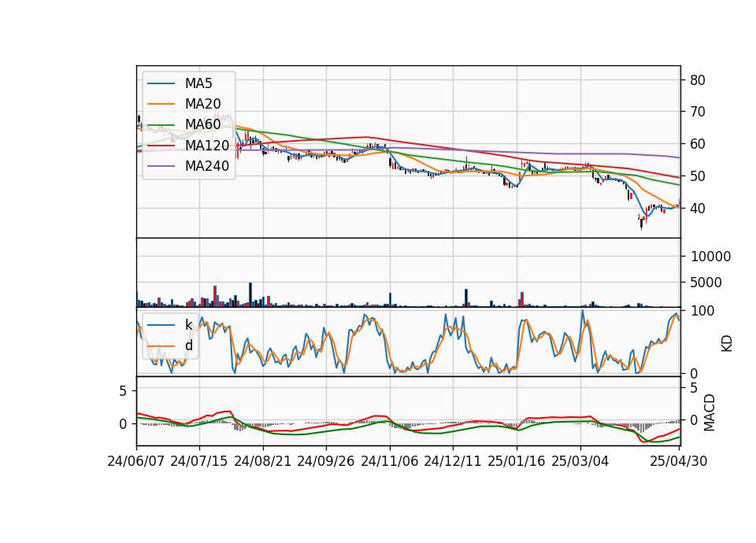Image resolution: width=756 pixels, height=543 pixels.
Task: Click the MACD axis label
Action: pos(710,412)
